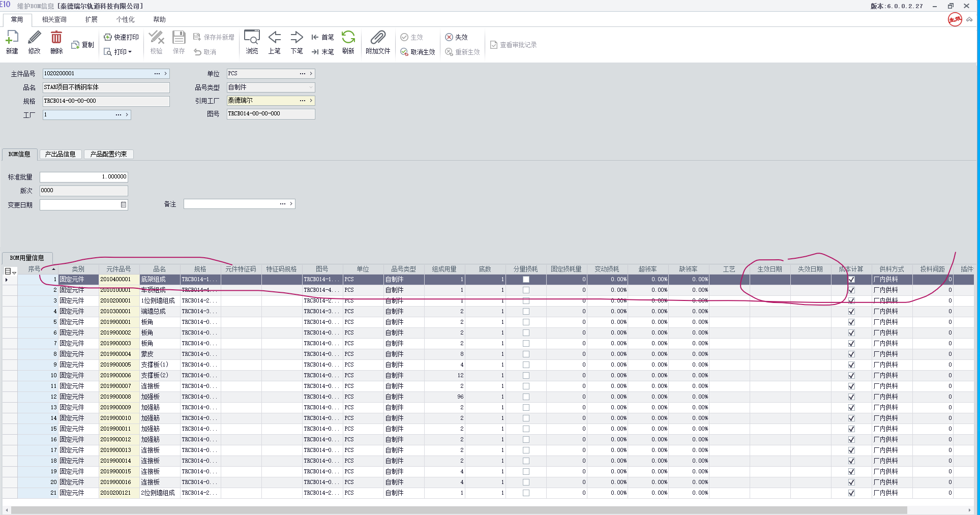Go to next record with 下笔
This screenshot has height=515, width=980.
click(297, 38)
